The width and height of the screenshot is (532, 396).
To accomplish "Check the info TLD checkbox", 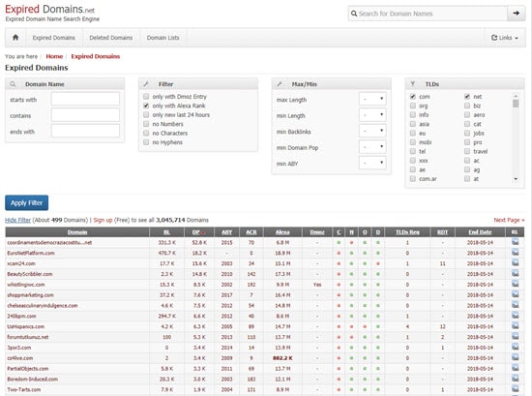I will [413, 115].
